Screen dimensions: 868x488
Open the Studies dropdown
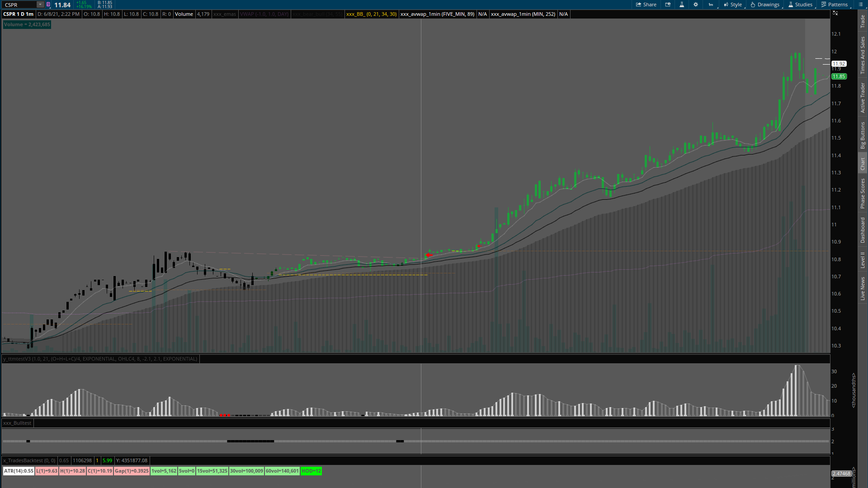click(800, 5)
